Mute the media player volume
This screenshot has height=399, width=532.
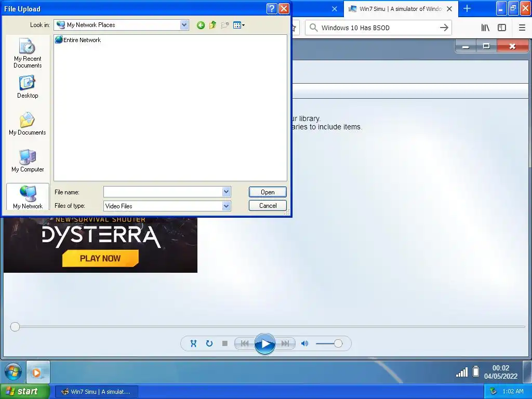(x=304, y=343)
